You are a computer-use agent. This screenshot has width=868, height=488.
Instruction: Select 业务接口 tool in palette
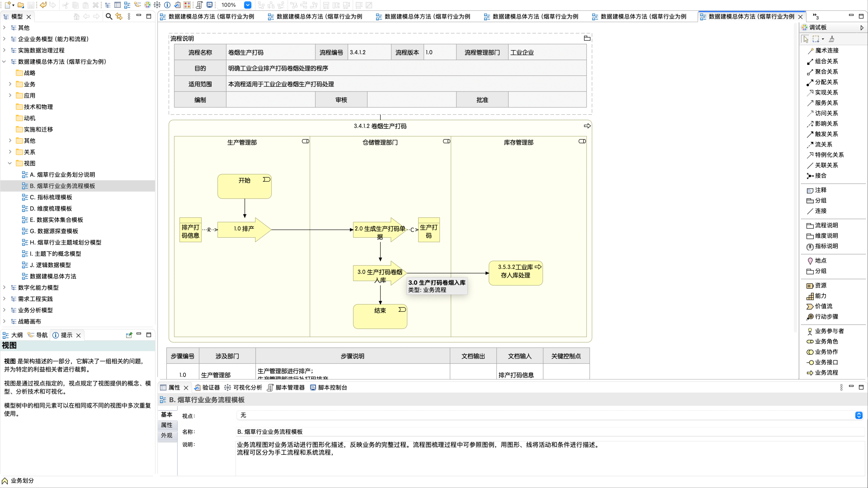pyautogui.click(x=822, y=362)
